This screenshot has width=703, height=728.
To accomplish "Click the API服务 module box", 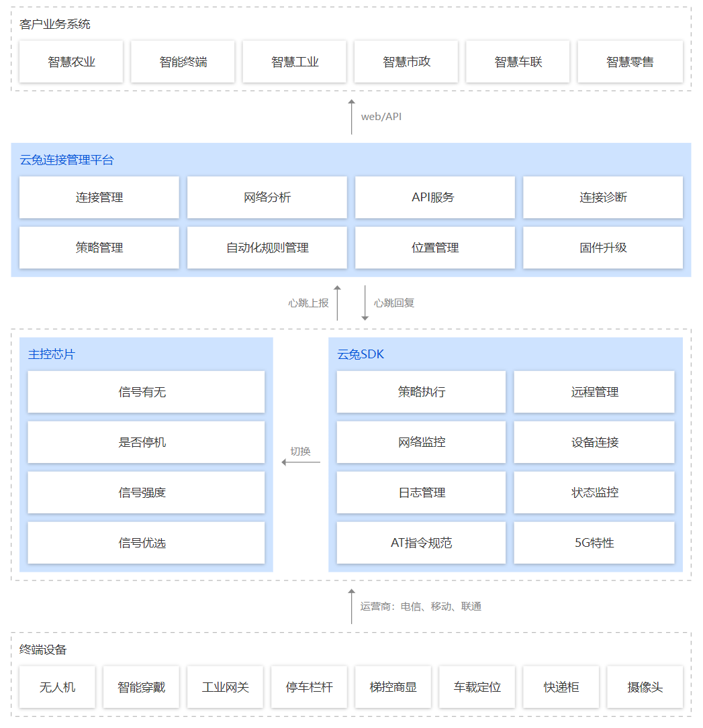I will pyautogui.click(x=435, y=197).
